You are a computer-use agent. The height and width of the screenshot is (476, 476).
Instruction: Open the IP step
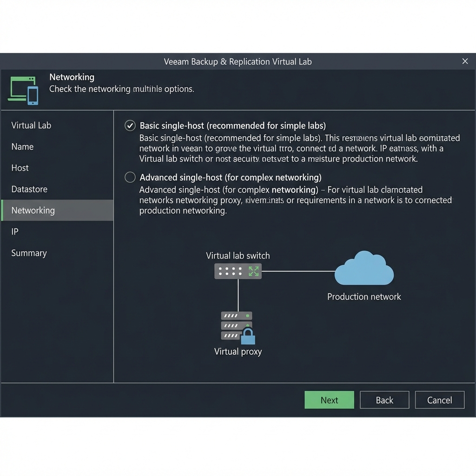[14, 231]
